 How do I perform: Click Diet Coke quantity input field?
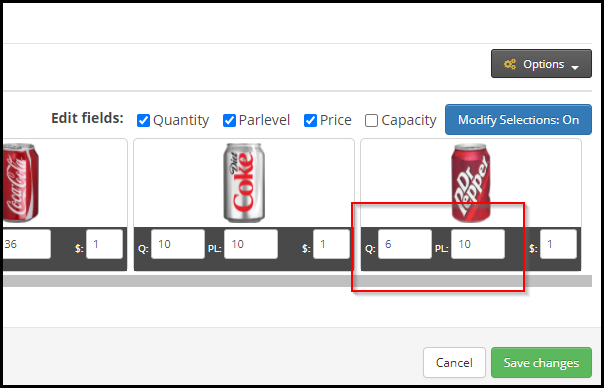[x=178, y=244]
